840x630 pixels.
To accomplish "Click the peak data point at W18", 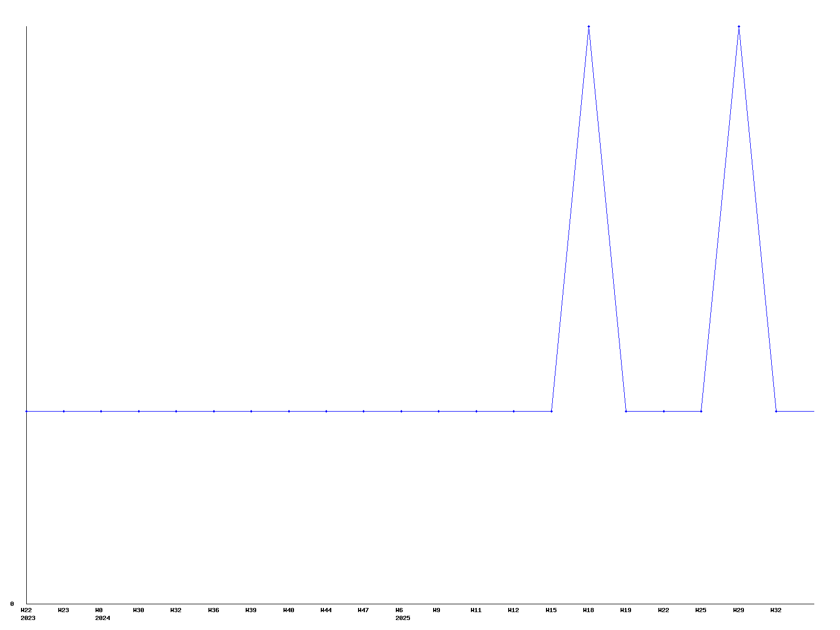I will pyautogui.click(x=589, y=26).
